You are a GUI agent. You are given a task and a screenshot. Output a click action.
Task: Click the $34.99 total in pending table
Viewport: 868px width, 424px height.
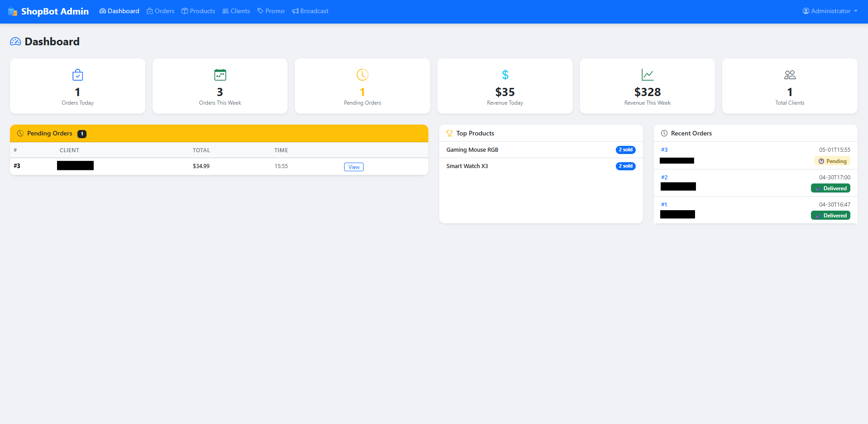click(x=201, y=166)
